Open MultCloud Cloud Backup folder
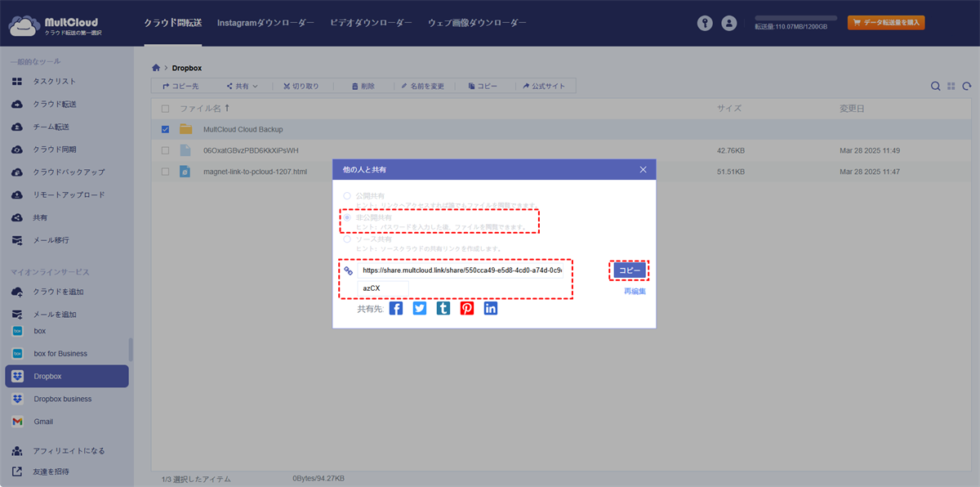 [243, 129]
